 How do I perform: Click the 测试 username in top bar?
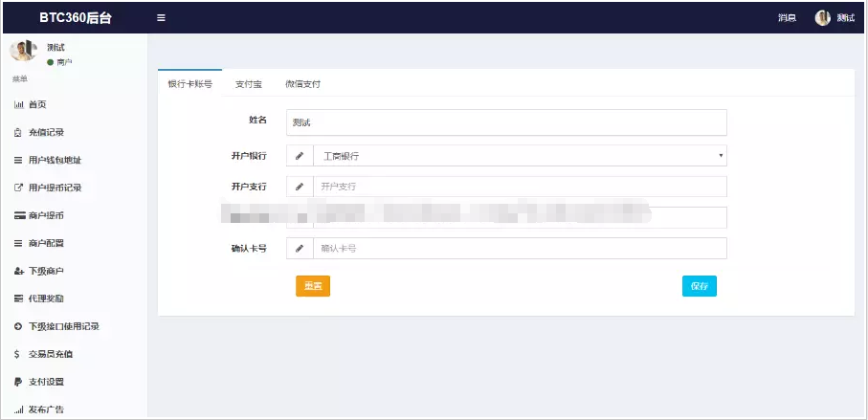[846, 18]
